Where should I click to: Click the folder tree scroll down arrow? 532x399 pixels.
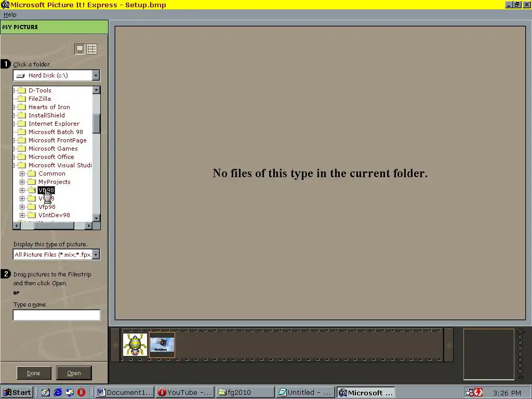click(x=96, y=218)
